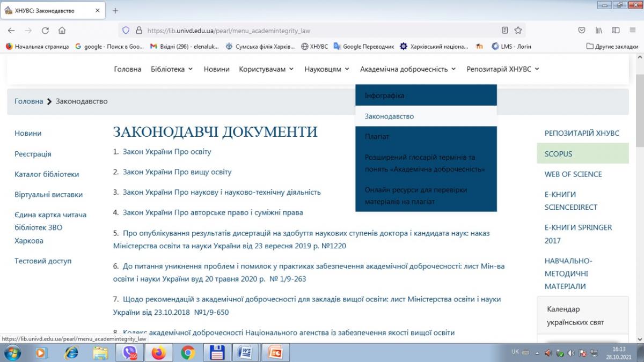
Task: Switch to Firefox in the taskbar
Action: coord(158,352)
